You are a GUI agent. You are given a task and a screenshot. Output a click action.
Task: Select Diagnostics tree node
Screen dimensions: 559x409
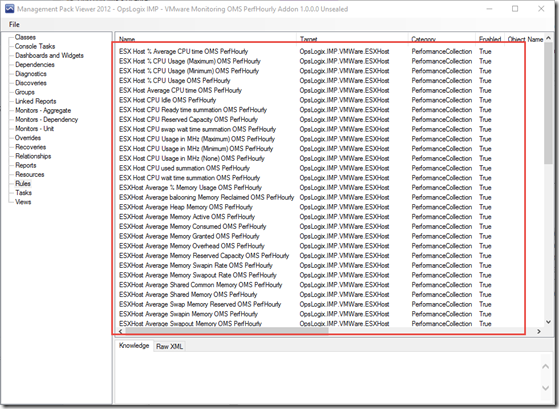[x=31, y=74]
